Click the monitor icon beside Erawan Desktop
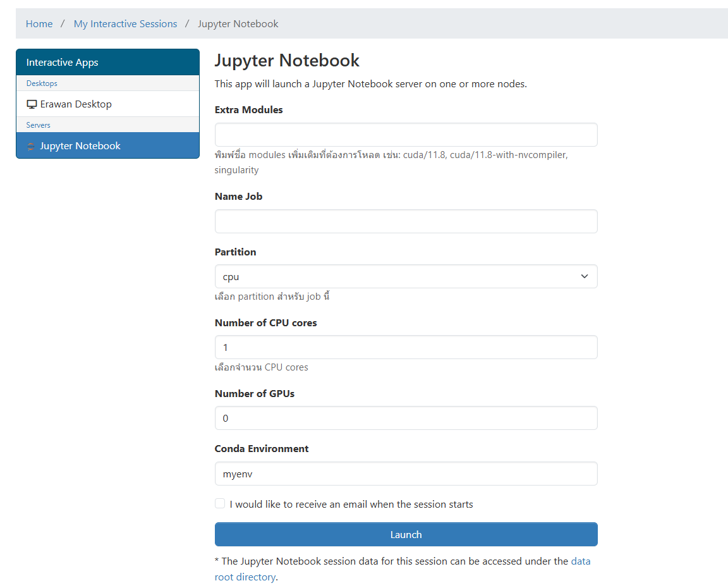 32,104
